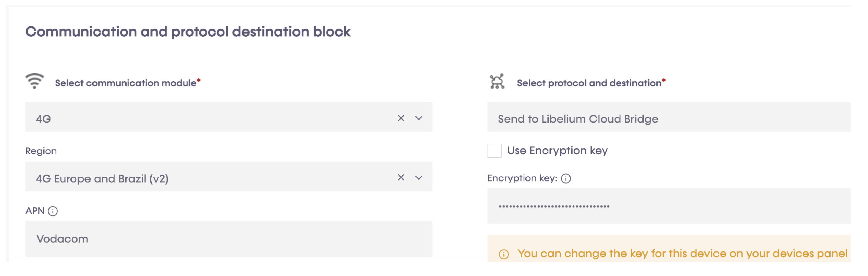868x276 pixels.
Task: Open the Send to Libelium Cloud Bridge selector
Action: pos(669,119)
